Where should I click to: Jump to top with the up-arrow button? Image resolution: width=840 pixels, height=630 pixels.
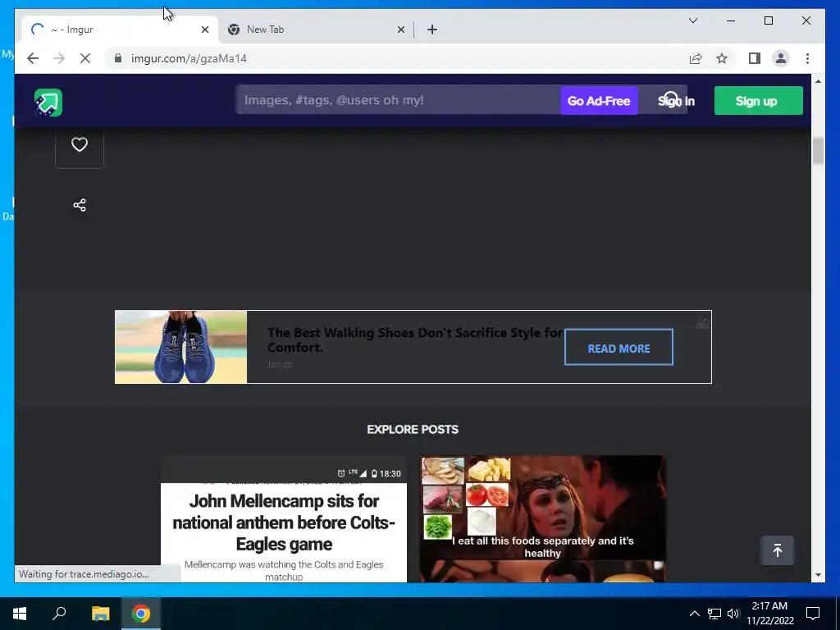778,550
